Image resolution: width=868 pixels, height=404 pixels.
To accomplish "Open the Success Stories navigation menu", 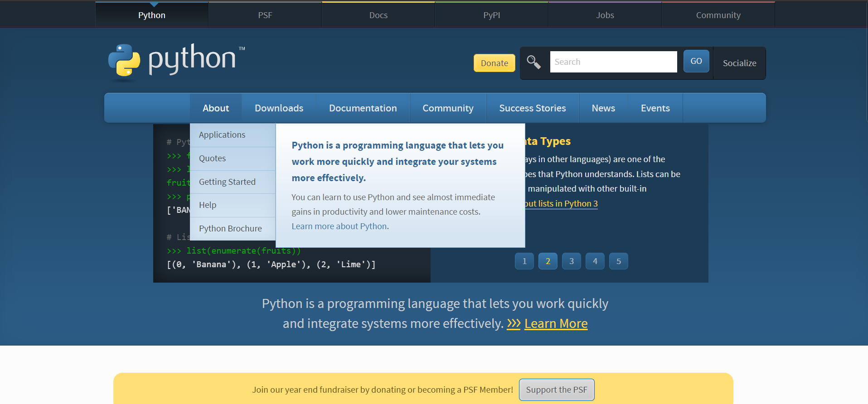I will (x=533, y=108).
